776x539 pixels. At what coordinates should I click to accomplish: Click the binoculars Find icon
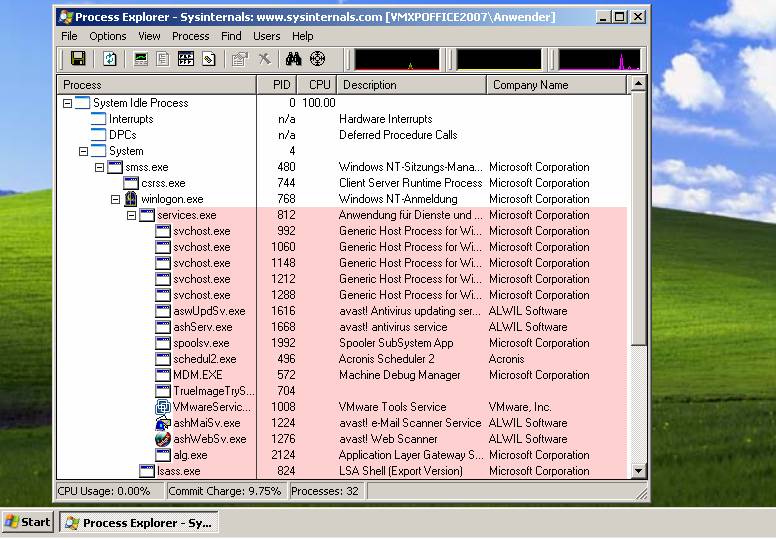click(293, 59)
